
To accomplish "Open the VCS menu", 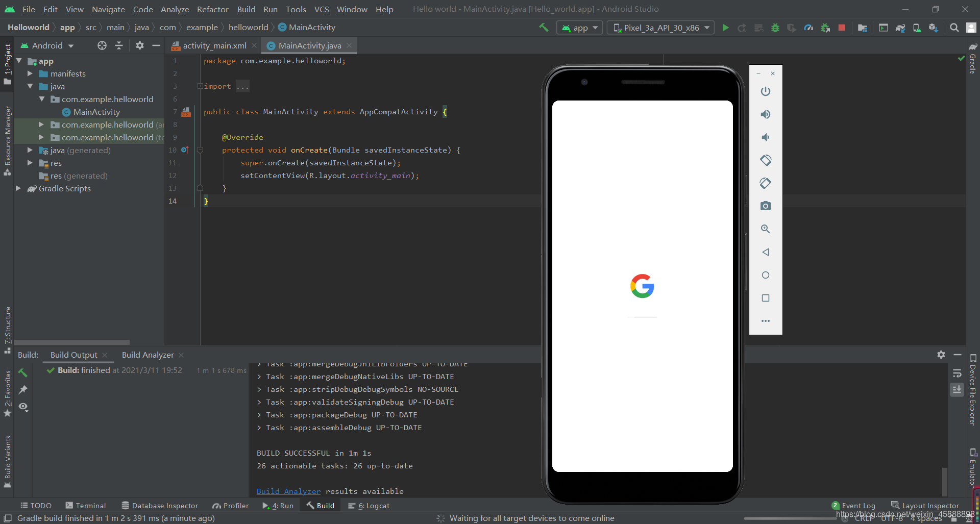I will click(x=322, y=9).
